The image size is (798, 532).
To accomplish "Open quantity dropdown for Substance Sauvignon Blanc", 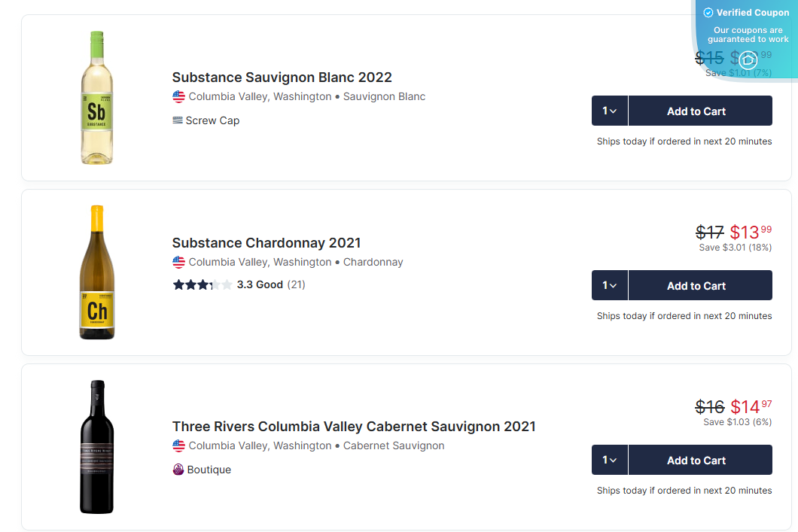I will pyautogui.click(x=610, y=111).
